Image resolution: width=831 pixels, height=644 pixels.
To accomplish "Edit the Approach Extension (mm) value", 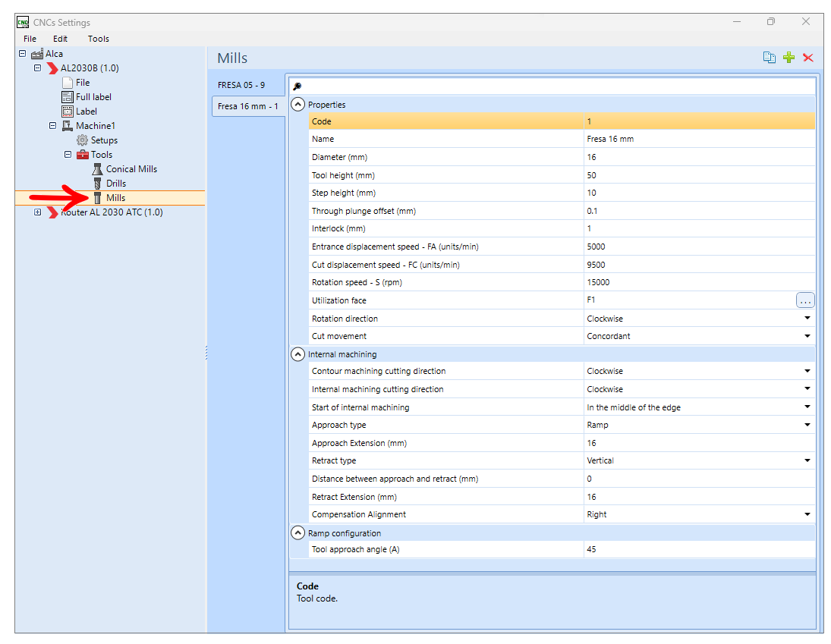I will [x=699, y=443].
